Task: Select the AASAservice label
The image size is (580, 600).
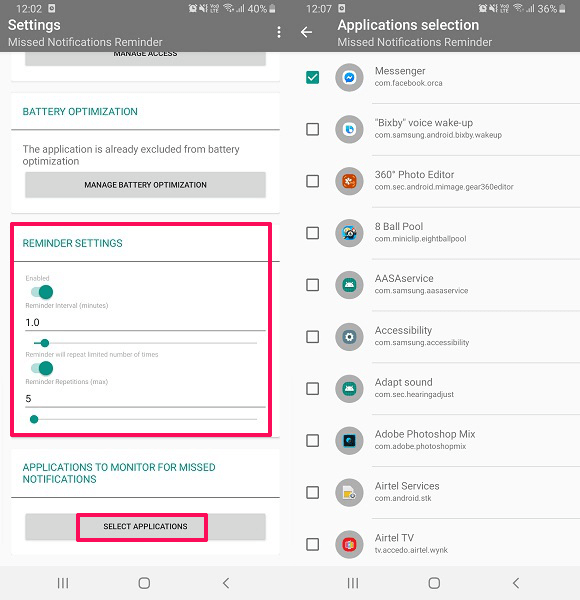Action: (404, 279)
